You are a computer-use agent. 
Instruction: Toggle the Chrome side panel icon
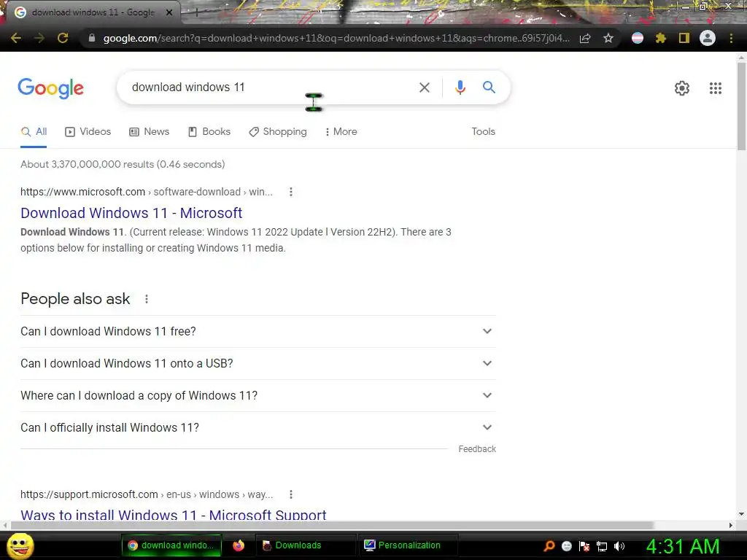pos(684,38)
